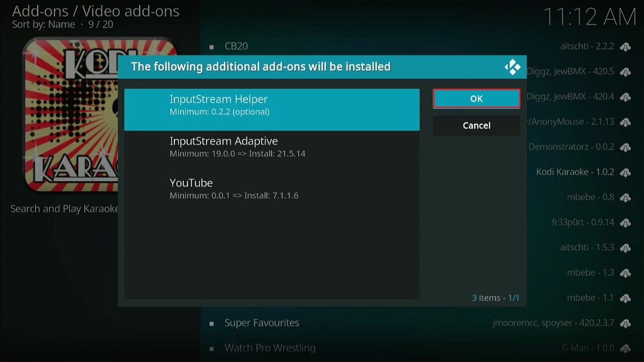Screen dimensions: 644x362
Task: Click the Kodi logo in the dialog header
Action: pyautogui.click(x=512, y=67)
